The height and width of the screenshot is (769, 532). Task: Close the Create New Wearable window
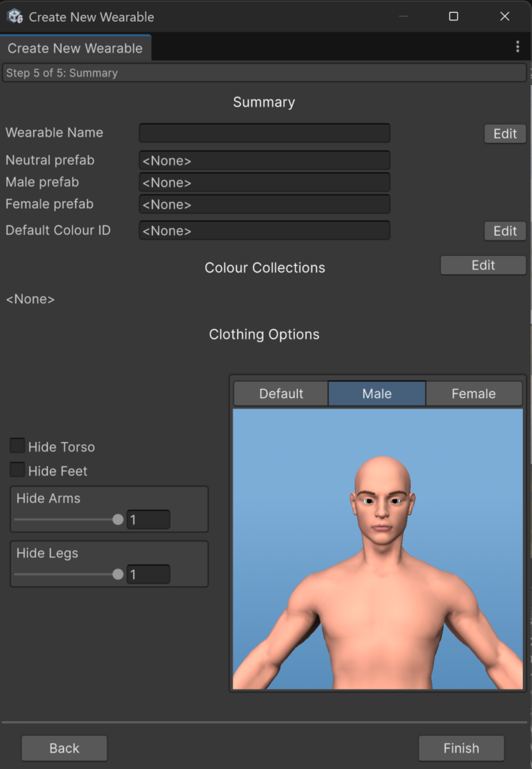click(504, 16)
